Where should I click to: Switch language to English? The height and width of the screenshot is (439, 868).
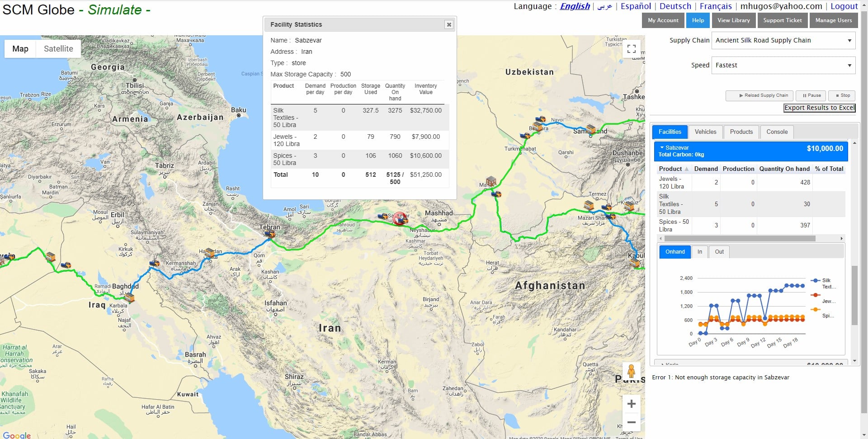[575, 6]
